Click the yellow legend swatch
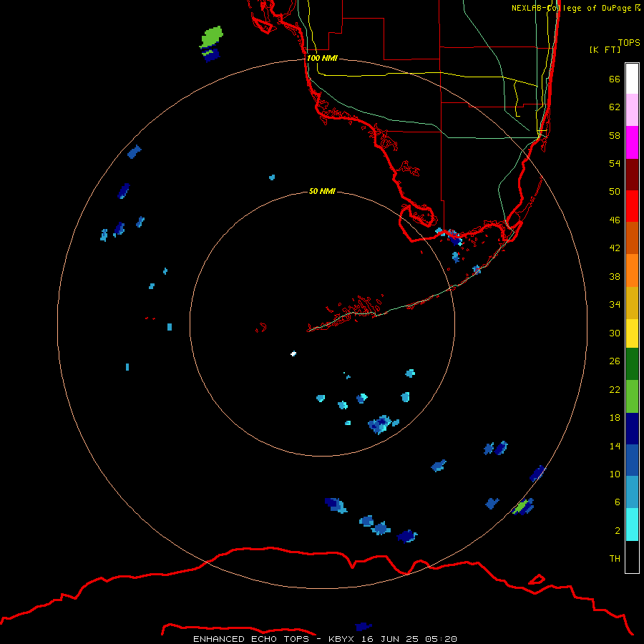 (632, 333)
